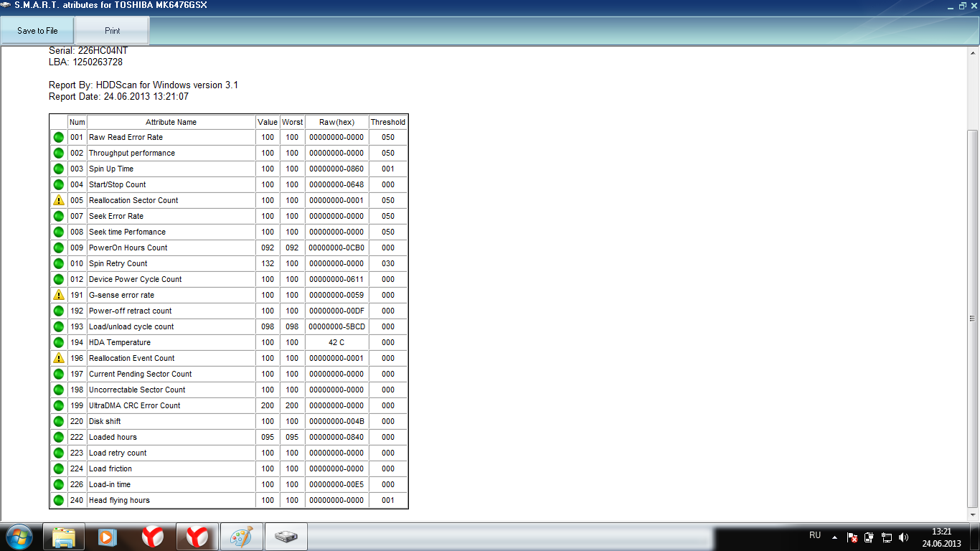The image size is (980, 551).
Task: Click green status icon for Load friction
Action: click(59, 468)
